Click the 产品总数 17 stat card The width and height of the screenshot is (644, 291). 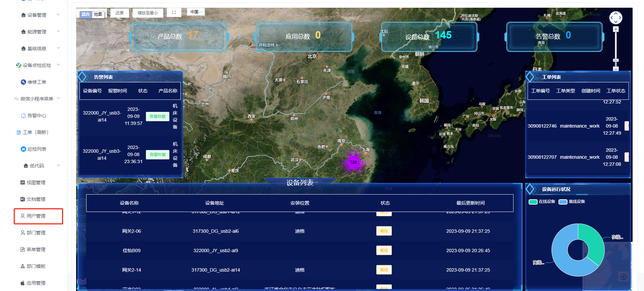pyautogui.click(x=179, y=37)
